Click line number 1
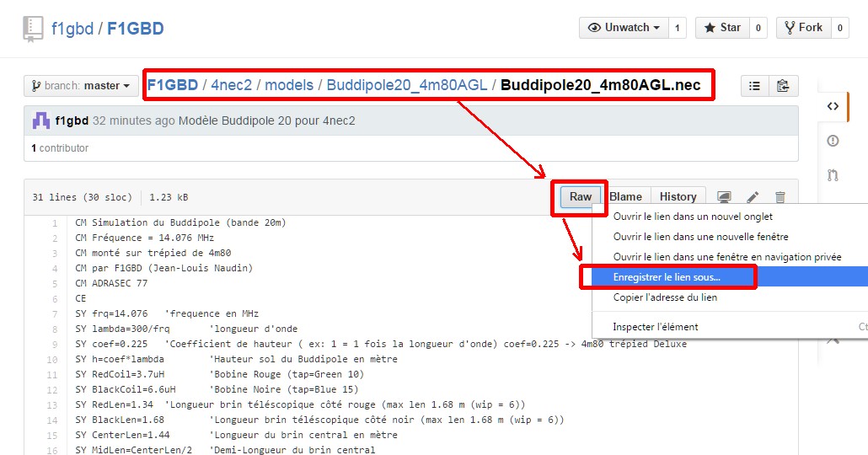 (x=54, y=223)
